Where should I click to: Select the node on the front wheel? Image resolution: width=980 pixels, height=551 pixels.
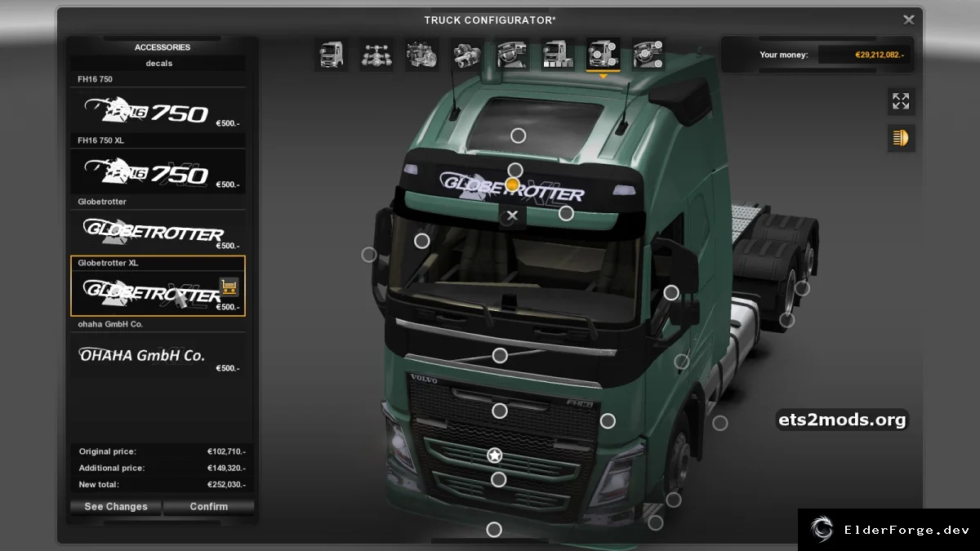coord(674,500)
